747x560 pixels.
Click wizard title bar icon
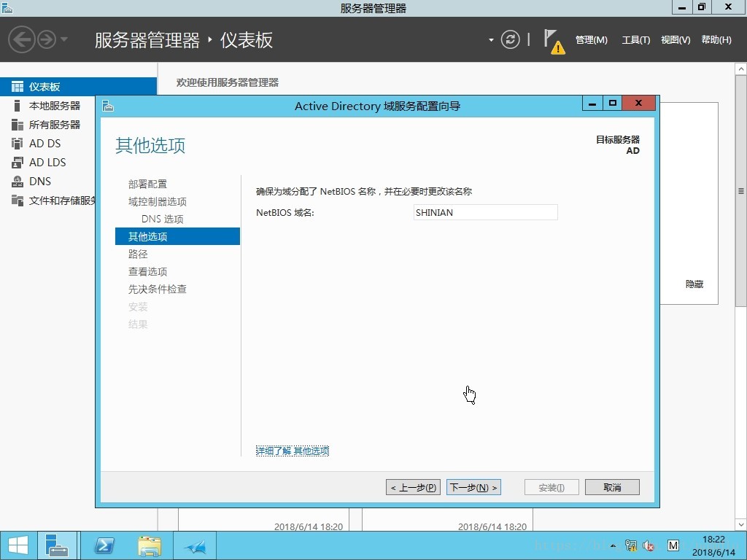click(108, 106)
